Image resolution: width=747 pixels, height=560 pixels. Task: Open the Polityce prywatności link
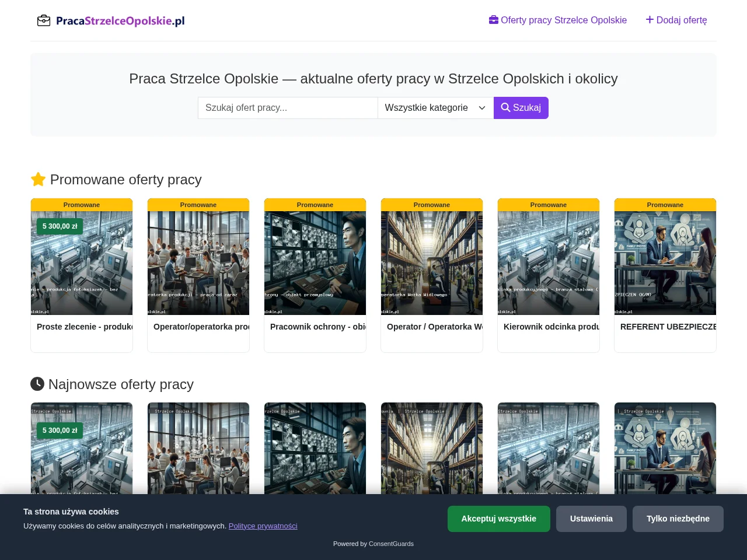tap(263, 526)
